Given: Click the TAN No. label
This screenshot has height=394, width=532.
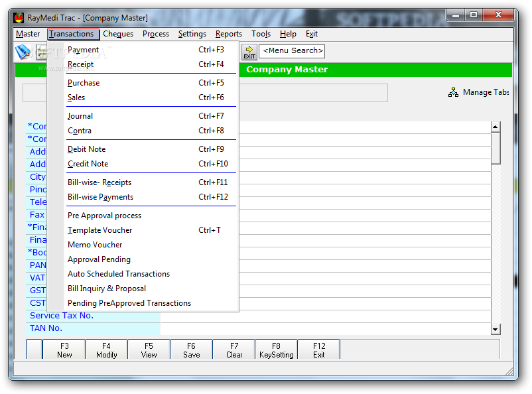Looking at the screenshot, I should click(x=46, y=328).
